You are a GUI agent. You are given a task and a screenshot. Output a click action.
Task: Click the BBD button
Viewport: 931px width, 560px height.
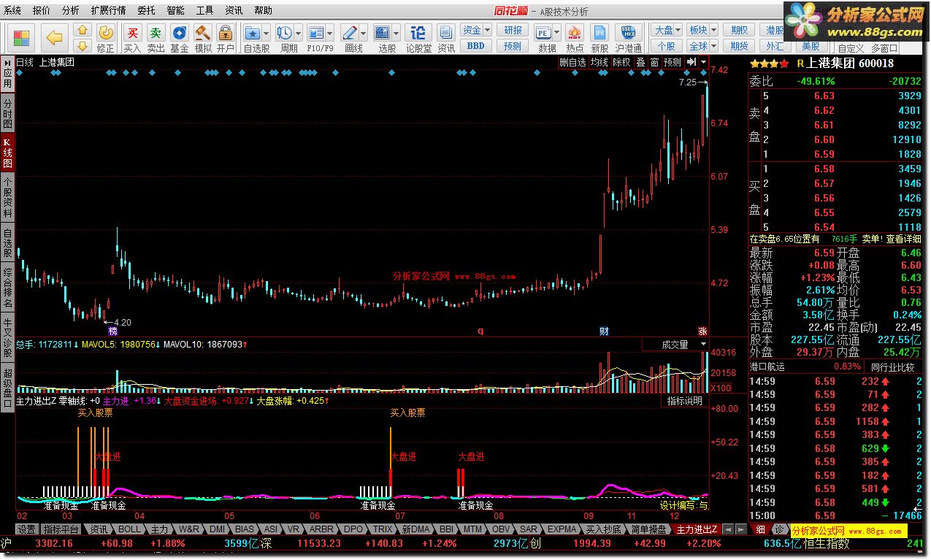[475, 45]
